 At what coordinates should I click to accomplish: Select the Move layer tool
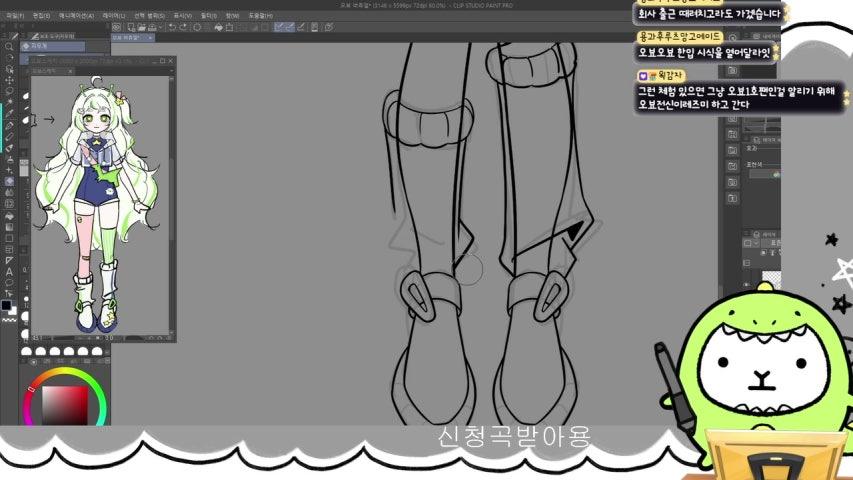coord(9,80)
